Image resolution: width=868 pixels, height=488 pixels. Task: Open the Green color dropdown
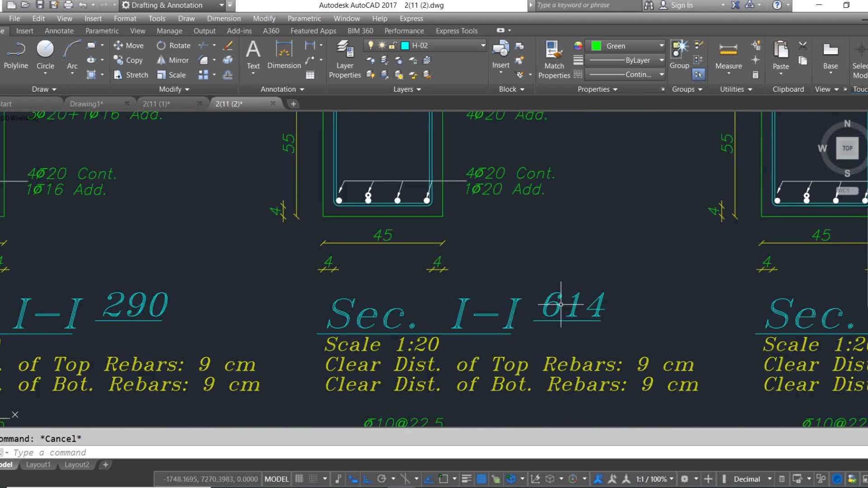(x=661, y=46)
